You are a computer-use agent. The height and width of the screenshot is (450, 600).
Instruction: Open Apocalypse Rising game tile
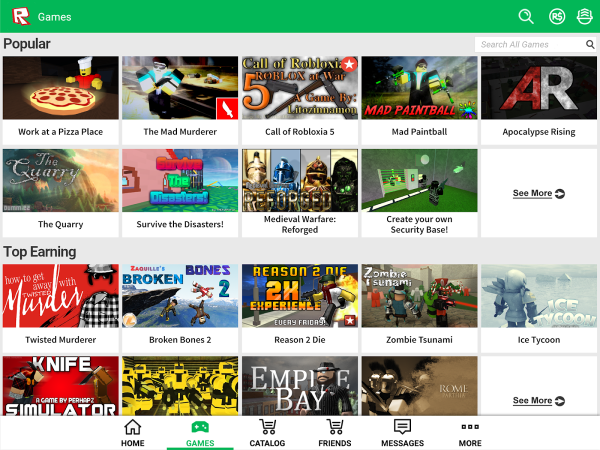click(x=539, y=98)
